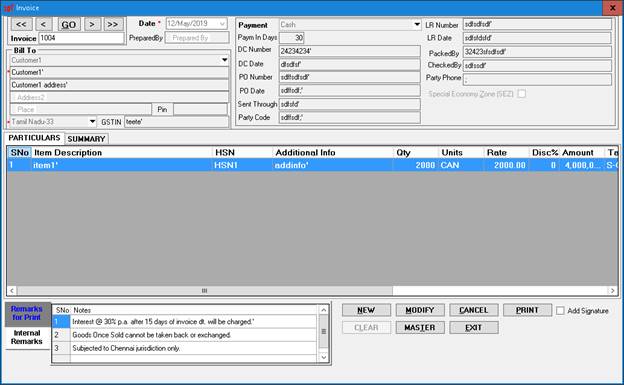Click the LR Date field

537,38
